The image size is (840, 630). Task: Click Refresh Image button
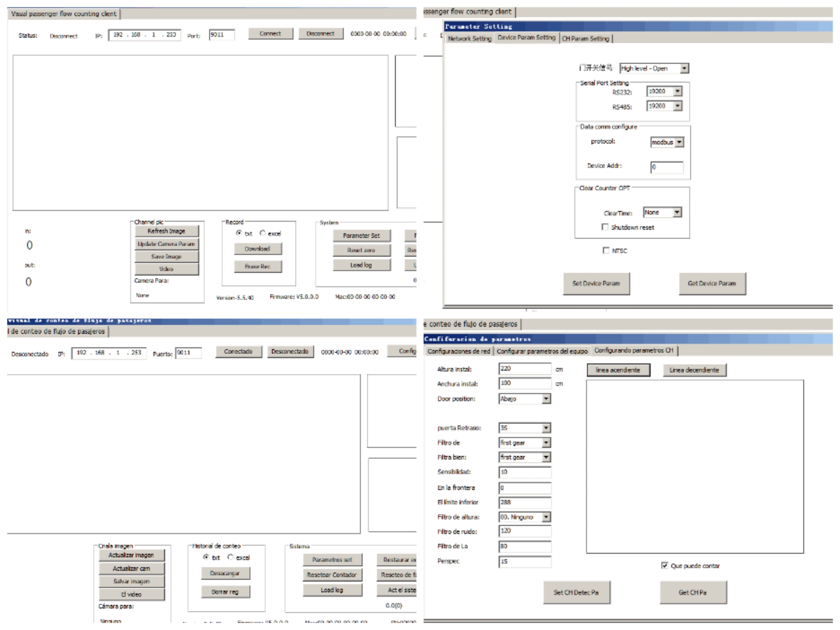coord(166,231)
